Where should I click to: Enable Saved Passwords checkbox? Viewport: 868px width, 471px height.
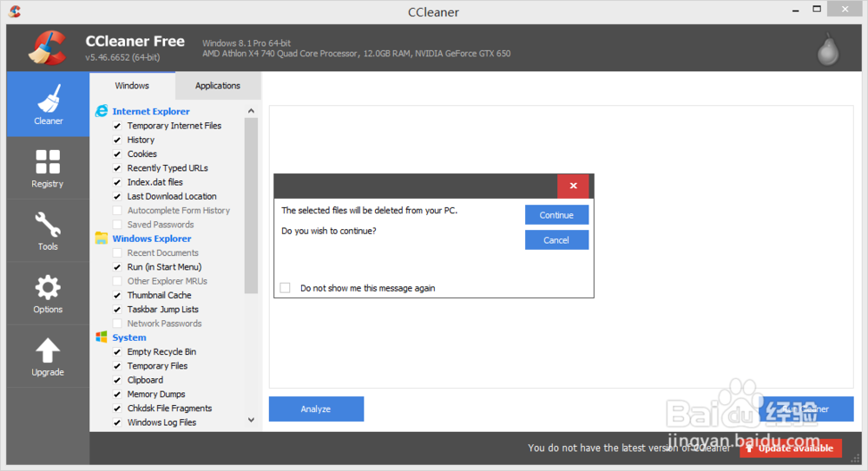click(117, 225)
